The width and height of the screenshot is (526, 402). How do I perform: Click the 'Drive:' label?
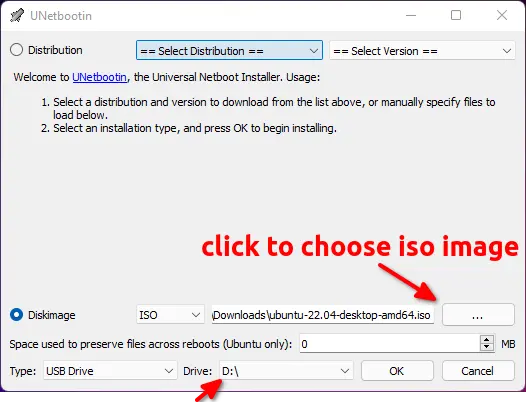[198, 371]
